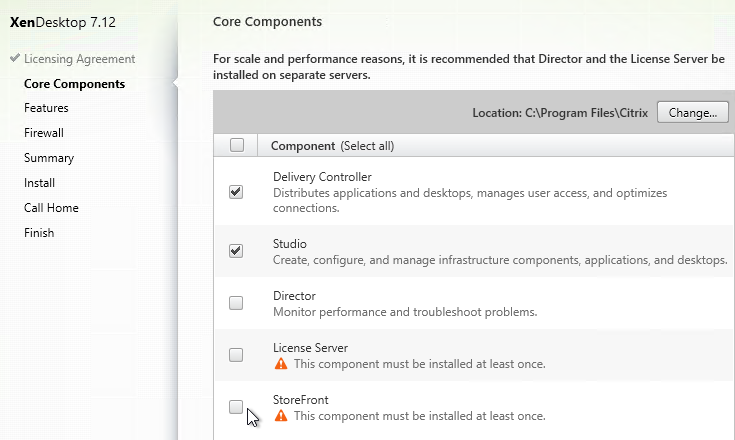Open the Firewall step in sidebar

[44, 133]
